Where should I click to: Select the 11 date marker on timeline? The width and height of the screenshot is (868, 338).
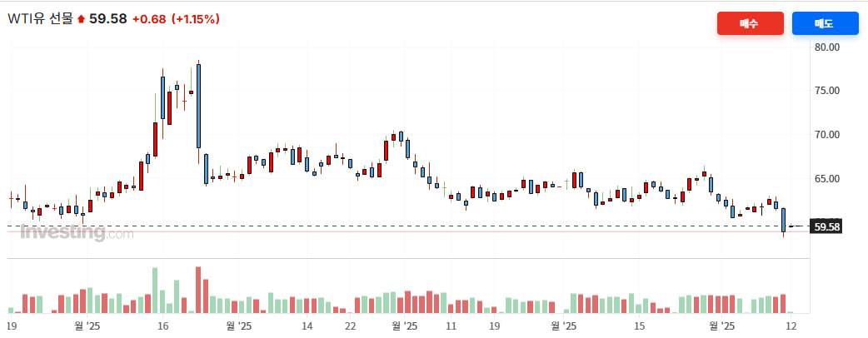click(x=451, y=326)
